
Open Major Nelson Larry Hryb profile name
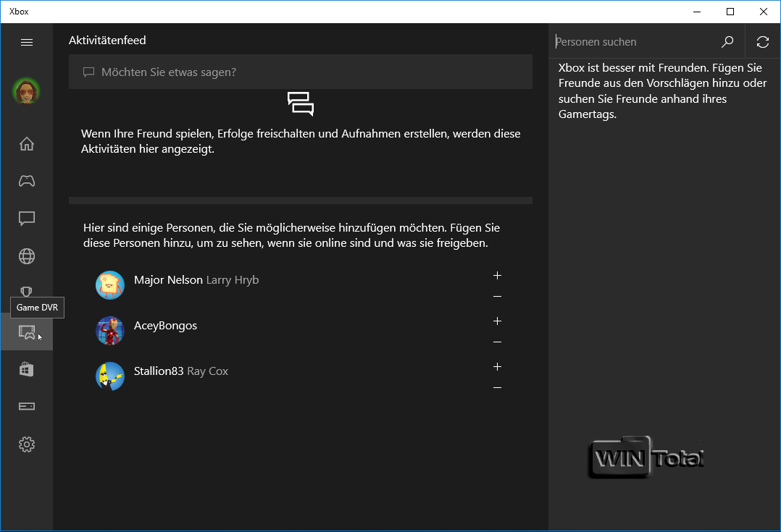coord(196,280)
